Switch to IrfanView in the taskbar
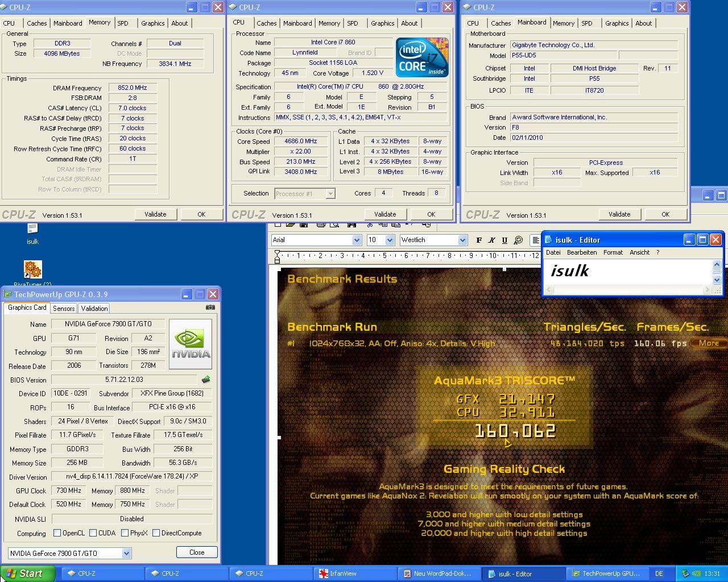This screenshot has height=582, width=728. [x=354, y=573]
